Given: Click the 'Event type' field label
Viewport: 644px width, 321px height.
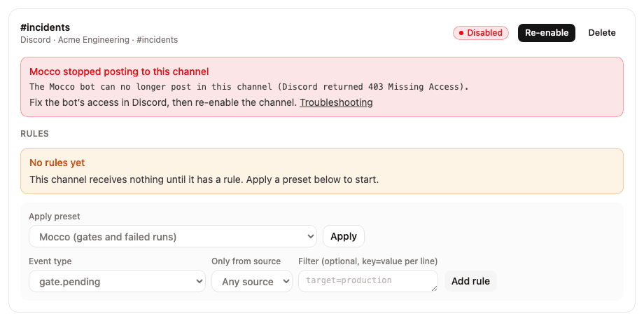Looking at the screenshot, I should [50, 261].
